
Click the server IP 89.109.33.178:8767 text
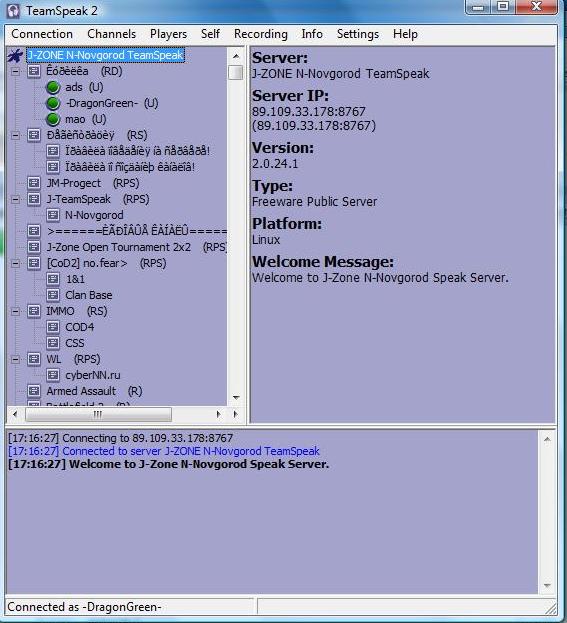[308, 112]
